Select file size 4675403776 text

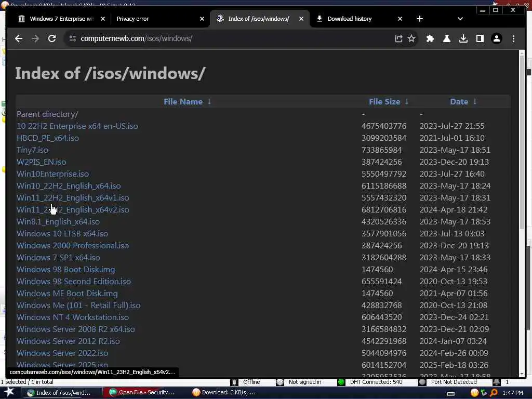(x=384, y=126)
